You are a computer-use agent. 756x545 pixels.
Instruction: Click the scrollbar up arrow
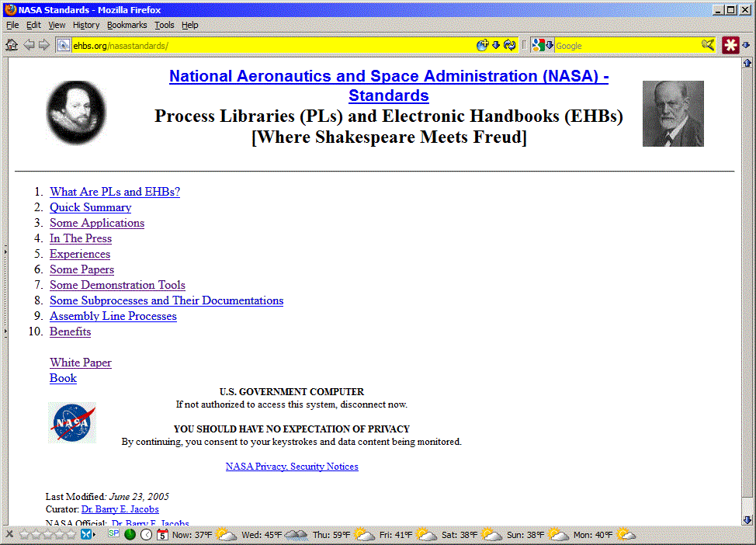point(747,63)
